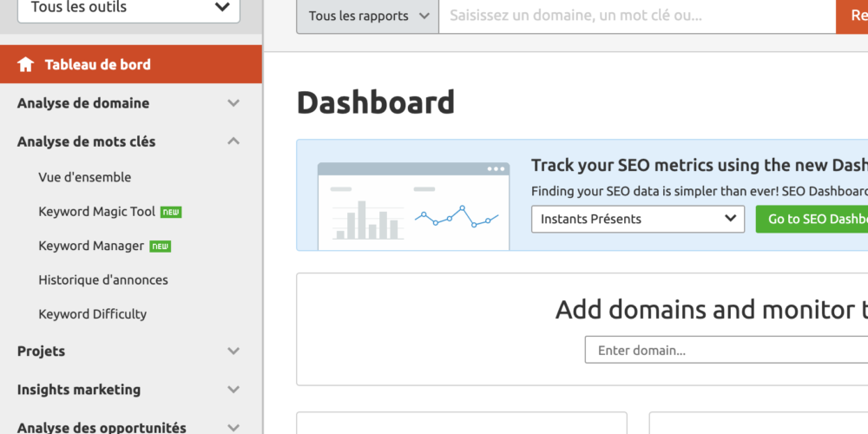Collapse the Analyse de mots clés section
The width and height of the screenshot is (868, 434).
click(233, 141)
